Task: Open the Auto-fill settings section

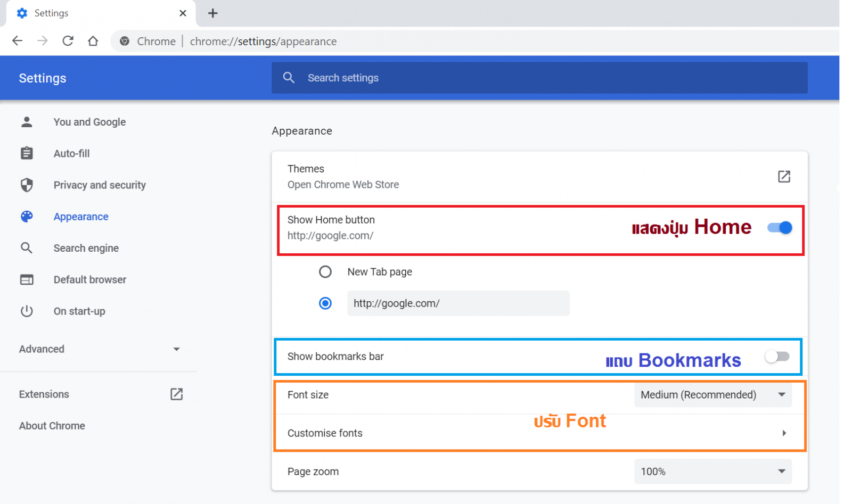Action: tap(71, 153)
